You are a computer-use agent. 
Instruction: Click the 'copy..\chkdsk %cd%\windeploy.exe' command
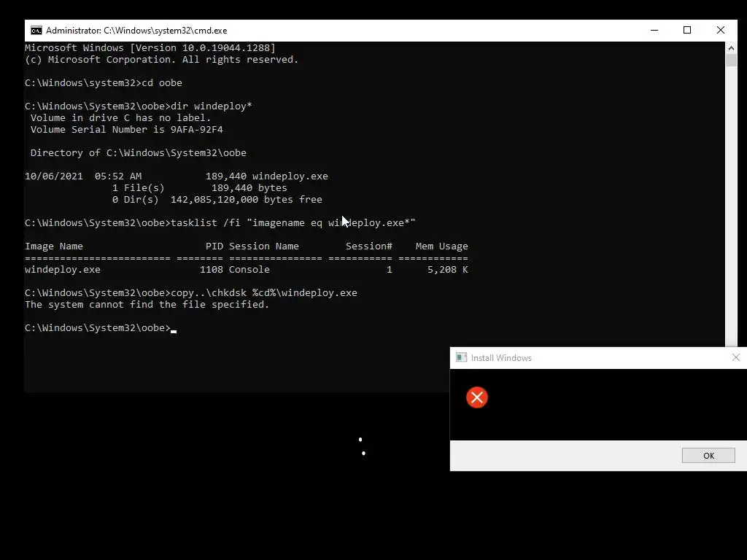tap(264, 293)
